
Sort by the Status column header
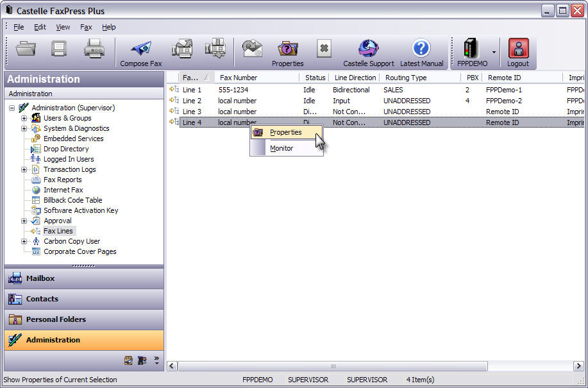pos(315,78)
